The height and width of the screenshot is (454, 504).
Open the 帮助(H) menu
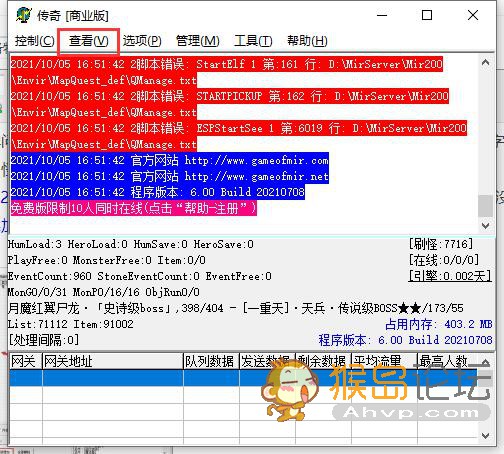pyautogui.click(x=307, y=41)
